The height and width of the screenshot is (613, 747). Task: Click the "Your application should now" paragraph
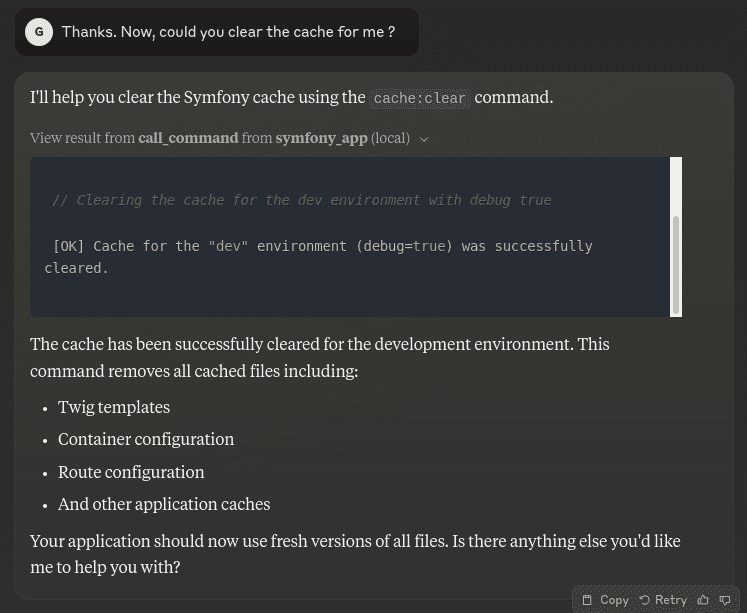pyautogui.click(x=354, y=553)
